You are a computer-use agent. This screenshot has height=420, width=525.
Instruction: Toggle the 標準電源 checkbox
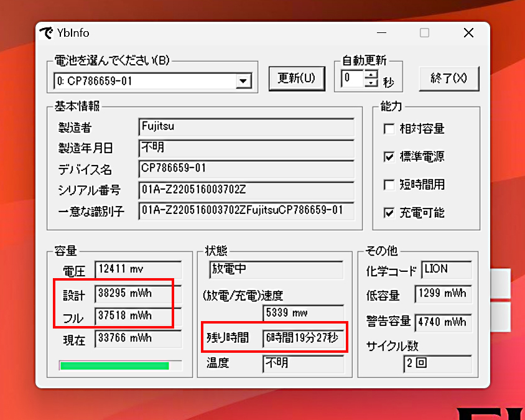(x=389, y=157)
